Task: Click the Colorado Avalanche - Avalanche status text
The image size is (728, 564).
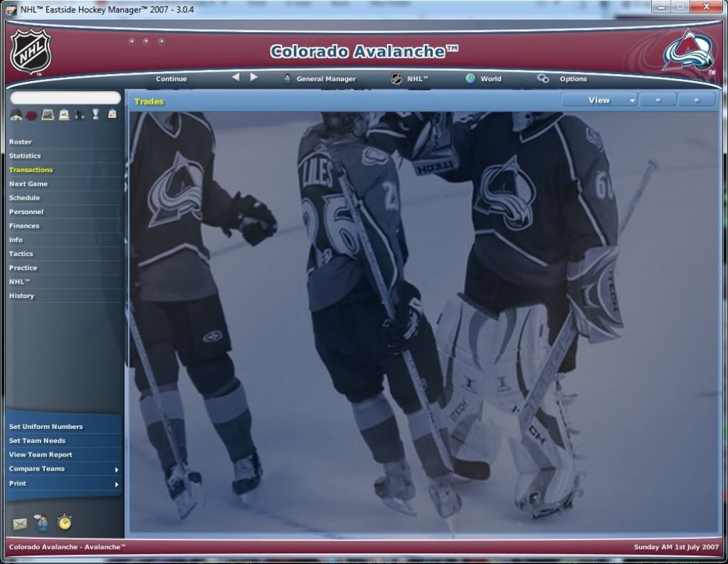Action: [x=68, y=548]
